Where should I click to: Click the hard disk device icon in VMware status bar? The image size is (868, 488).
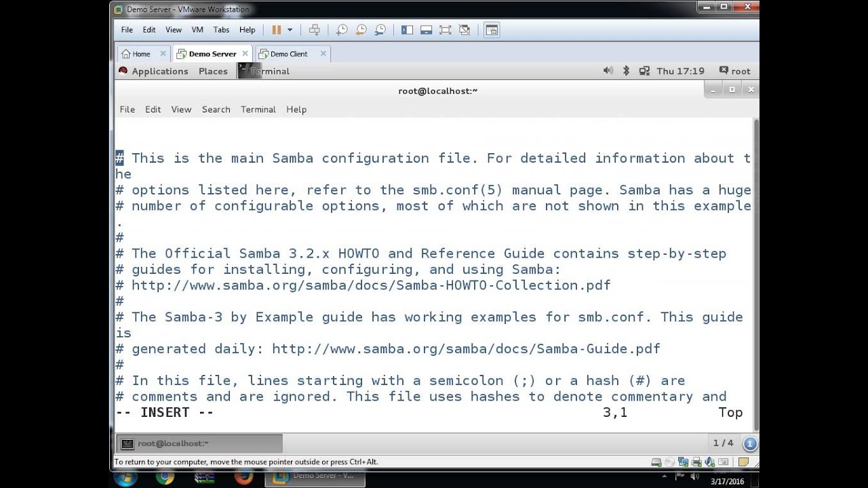(x=656, y=462)
